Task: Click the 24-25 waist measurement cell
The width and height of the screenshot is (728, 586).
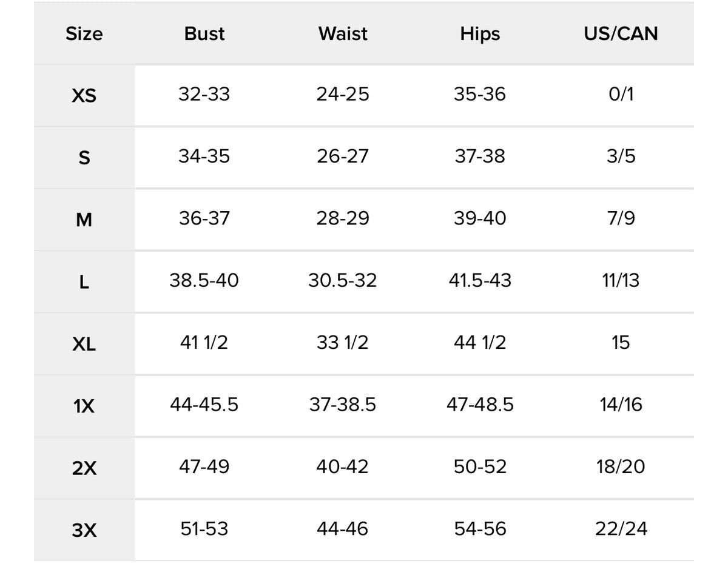Action: pos(342,94)
